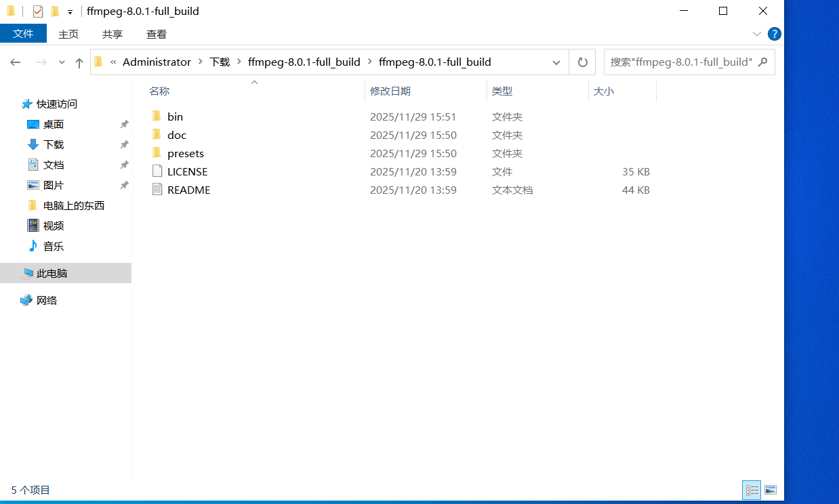Refresh the current folder view
839x504 pixels.
[582, 62]
